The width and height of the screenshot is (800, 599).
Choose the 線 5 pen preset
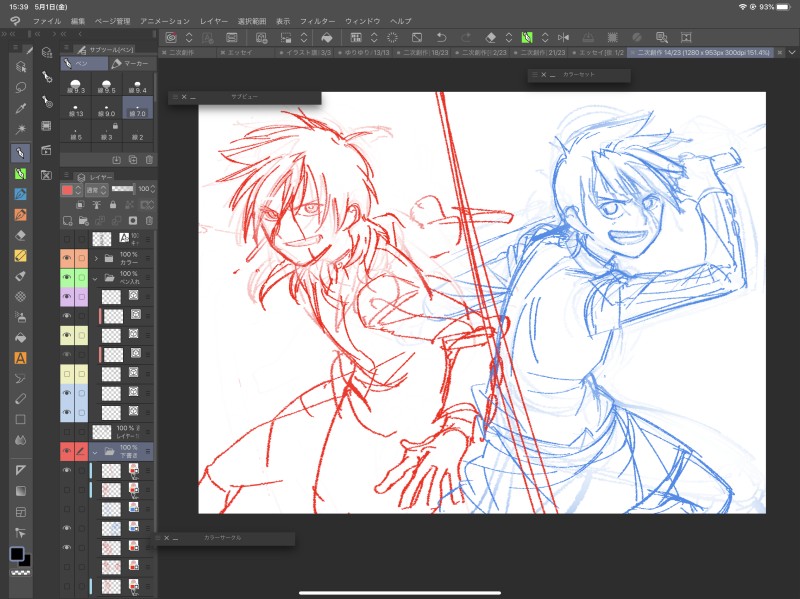coord(76,132)
